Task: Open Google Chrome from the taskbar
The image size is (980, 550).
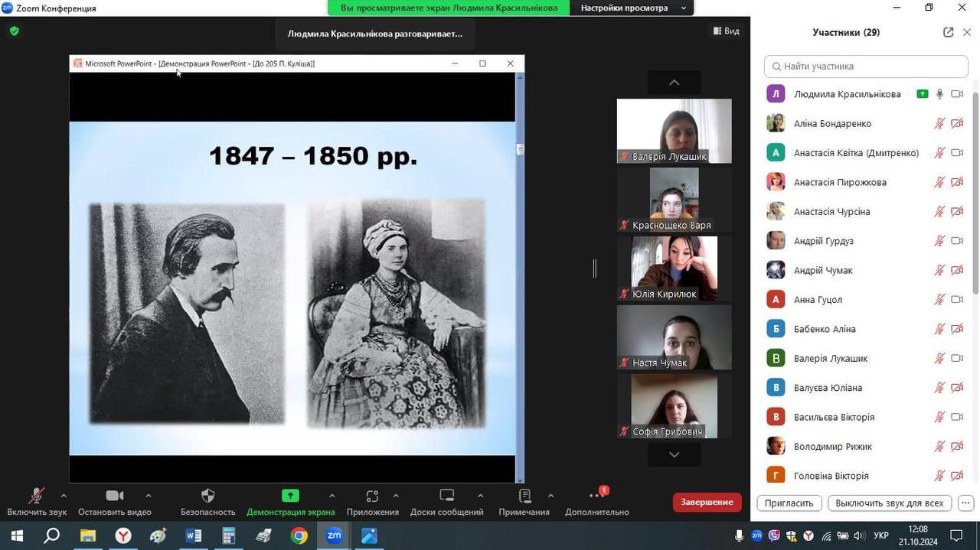Action: point(299,535)
